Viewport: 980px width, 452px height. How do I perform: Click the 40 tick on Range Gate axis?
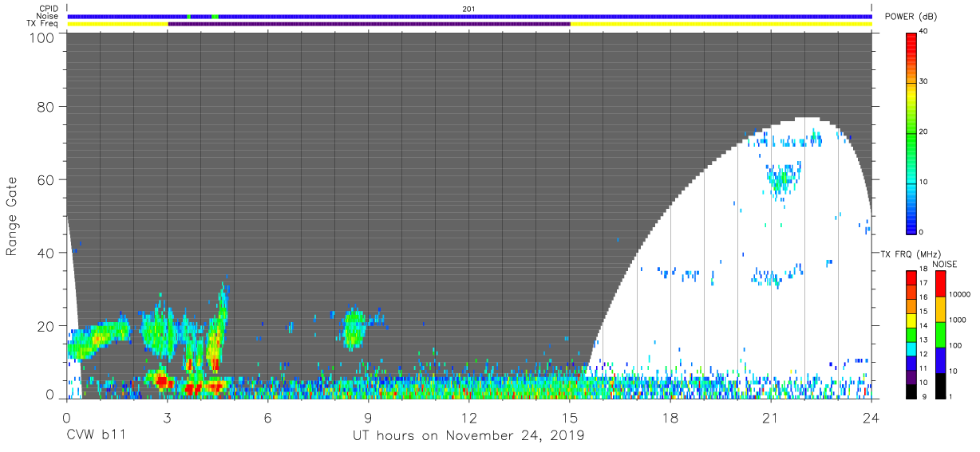(x=46, y=253)
